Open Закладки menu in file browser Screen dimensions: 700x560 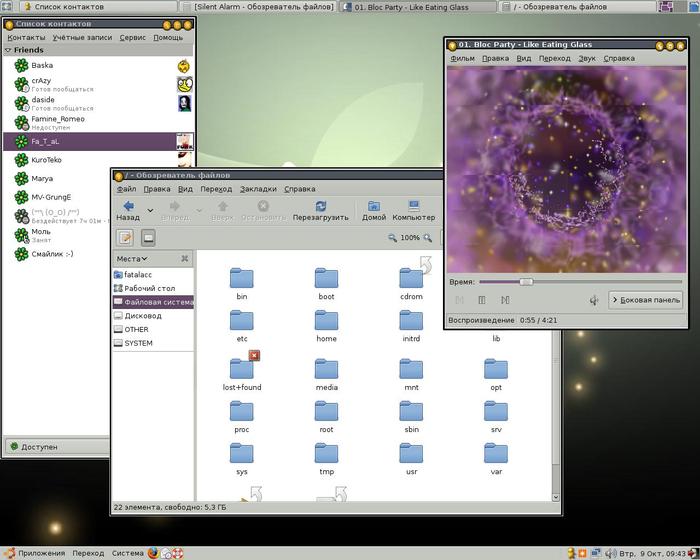(258, 189)
